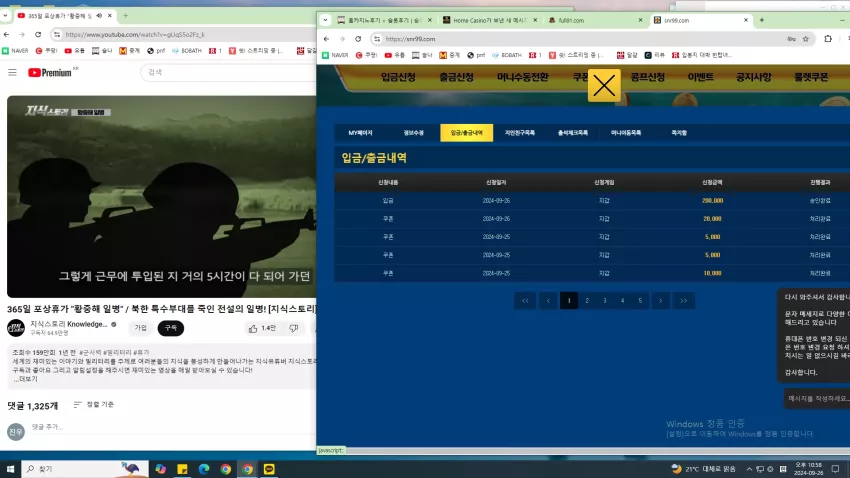Open BOBATH bookmark in snr99 window

tap(506, 55)
